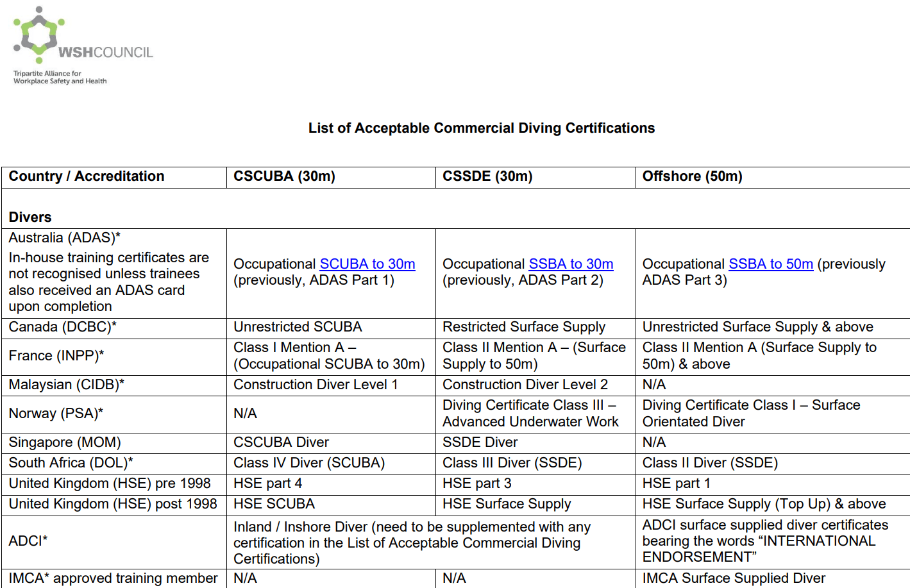
Task: Select the Singapore (MOM) row label
Action: [65, 442]
